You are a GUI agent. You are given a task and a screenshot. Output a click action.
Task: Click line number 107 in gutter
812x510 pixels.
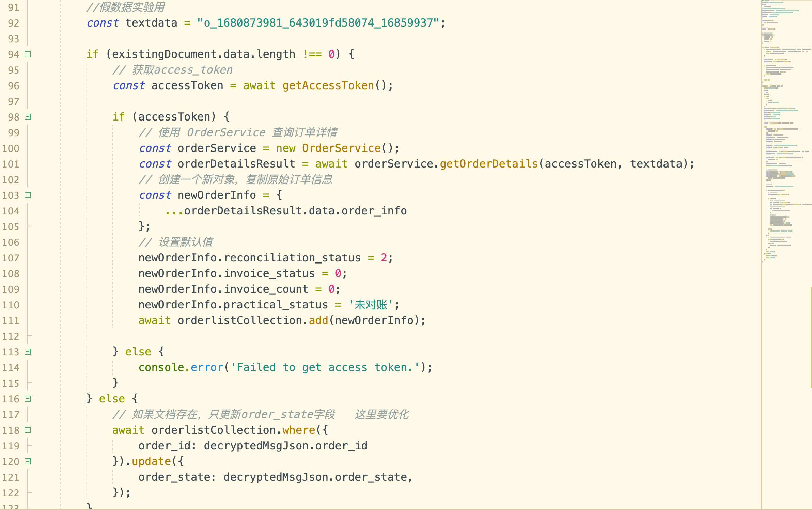coord(11,258)
